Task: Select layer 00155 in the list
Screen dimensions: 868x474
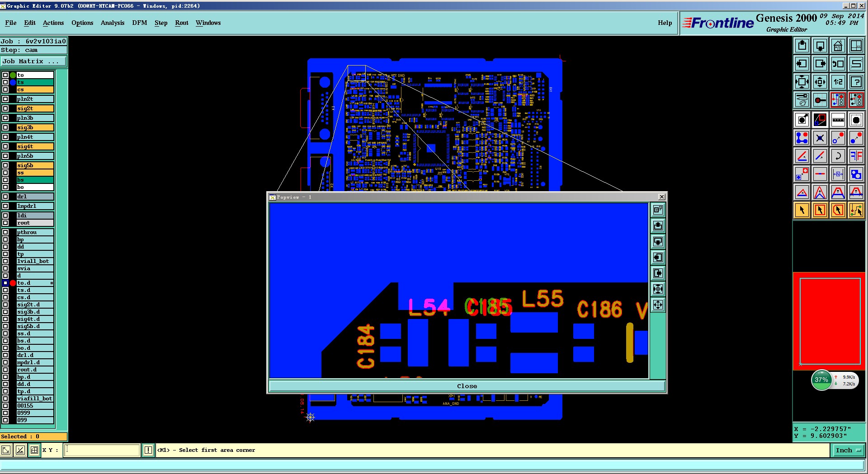Action: coord(35,406)
